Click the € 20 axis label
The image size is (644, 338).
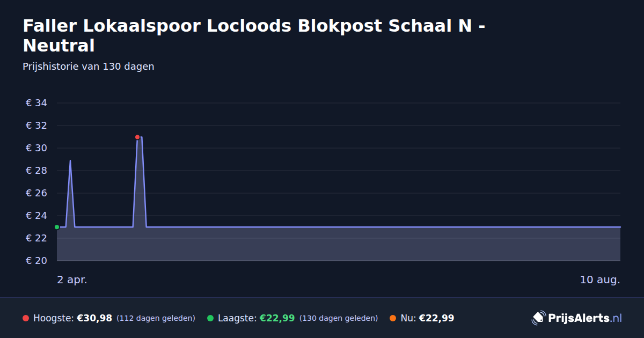point(36,261)
